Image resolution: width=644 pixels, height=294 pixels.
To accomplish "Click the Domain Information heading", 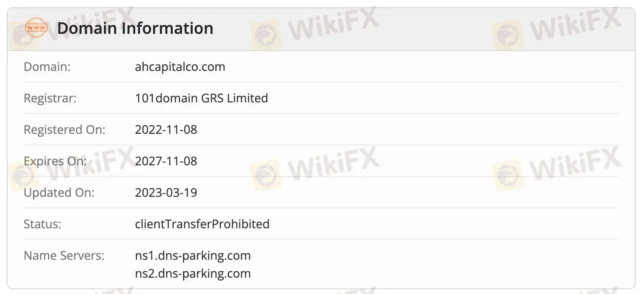I will click(135, 28).
